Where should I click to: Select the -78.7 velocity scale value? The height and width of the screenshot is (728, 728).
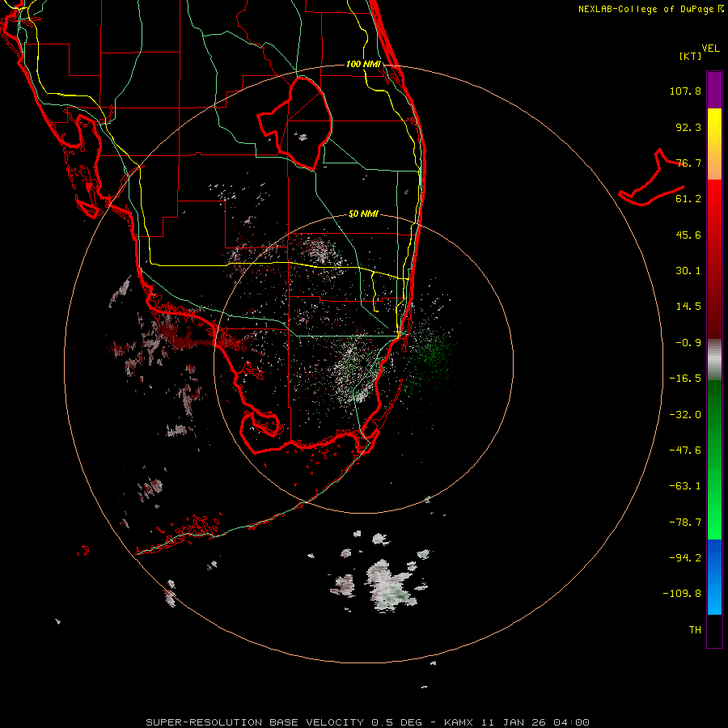coord(685,523)
